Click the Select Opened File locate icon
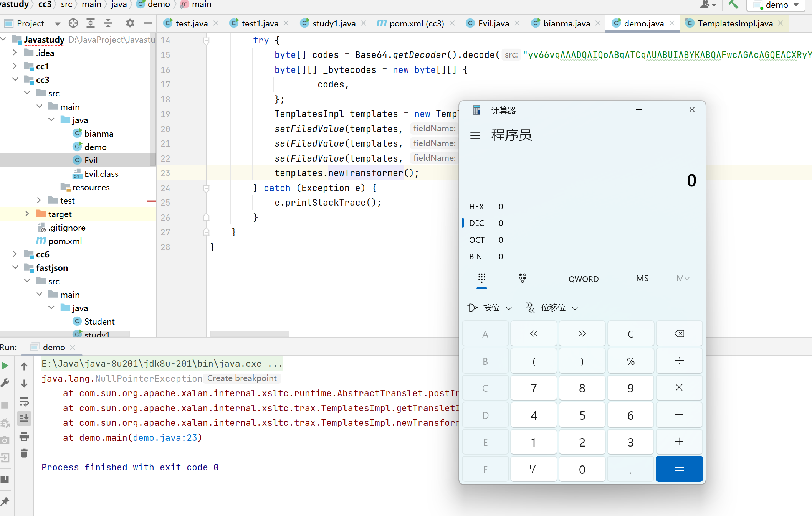812x516 pixels. pos(73,23)
